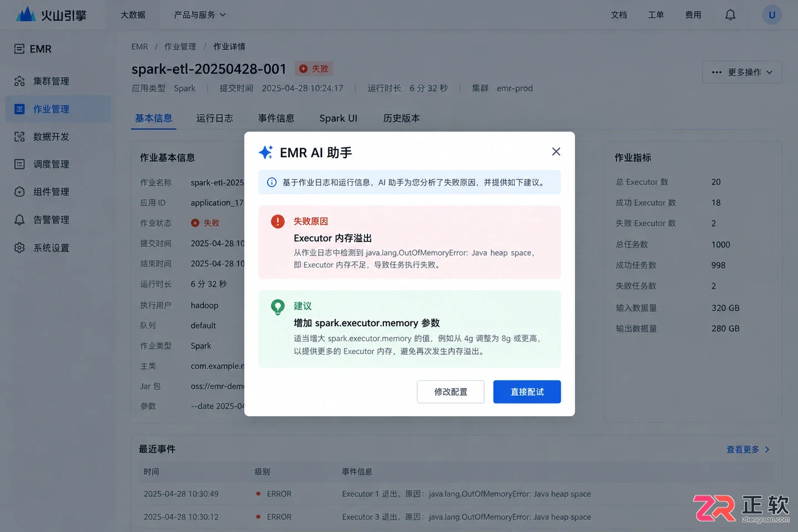Go to EMR breadcrumb link
Image resolution: width=798 pixels, height=532 pixels.
pos(140,47)
